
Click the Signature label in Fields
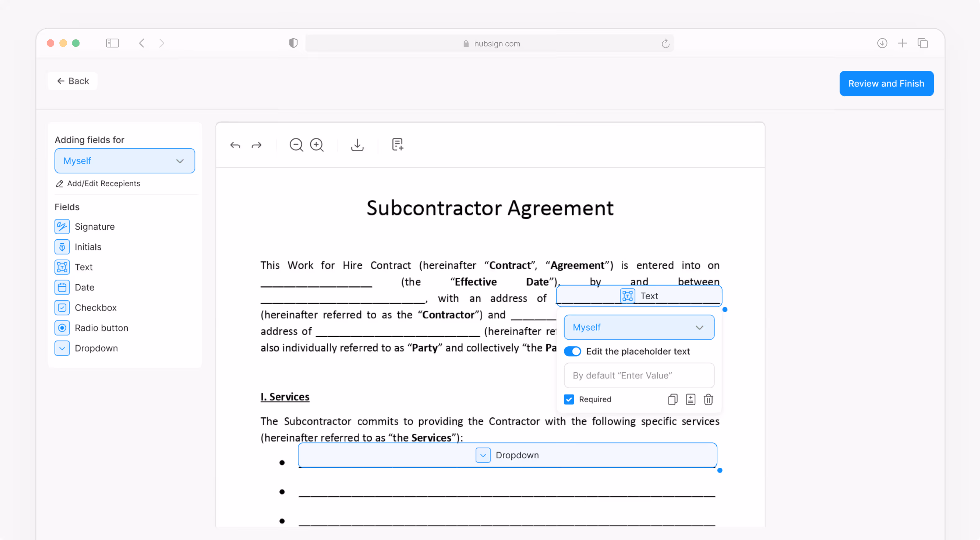pos(95,227)
